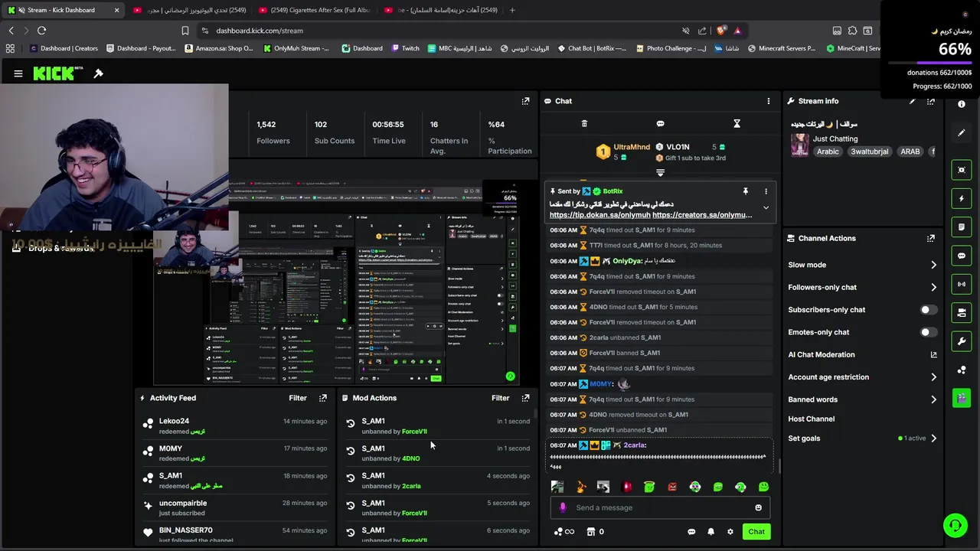
Task: Click the Arabic stream tag
Action: point(828,152)
